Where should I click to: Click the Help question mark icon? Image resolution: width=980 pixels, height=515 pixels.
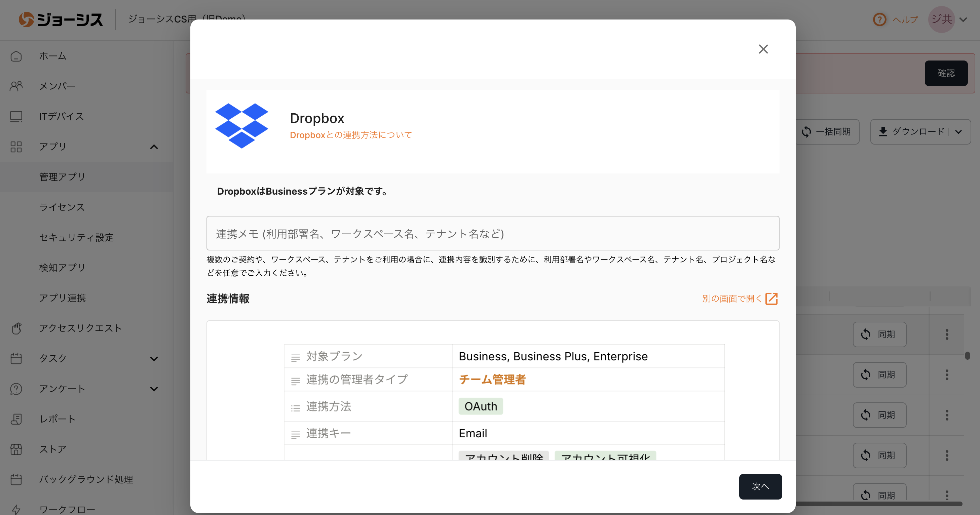tap(879, 19)
